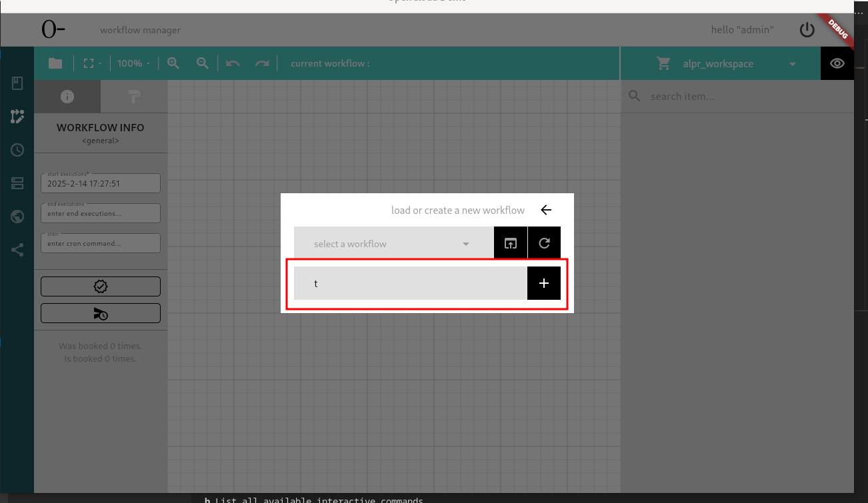Open the 100% zoom level dropdown

(x=133, y=63)
